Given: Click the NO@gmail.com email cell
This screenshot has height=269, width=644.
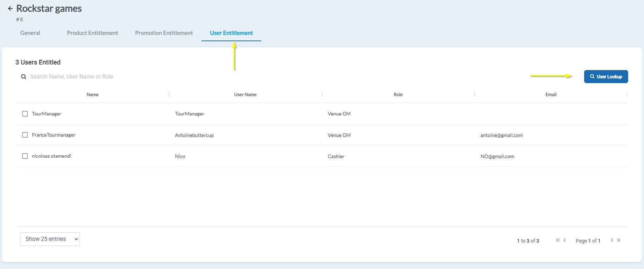Looking at the screenshot, I should coord(497,156).
